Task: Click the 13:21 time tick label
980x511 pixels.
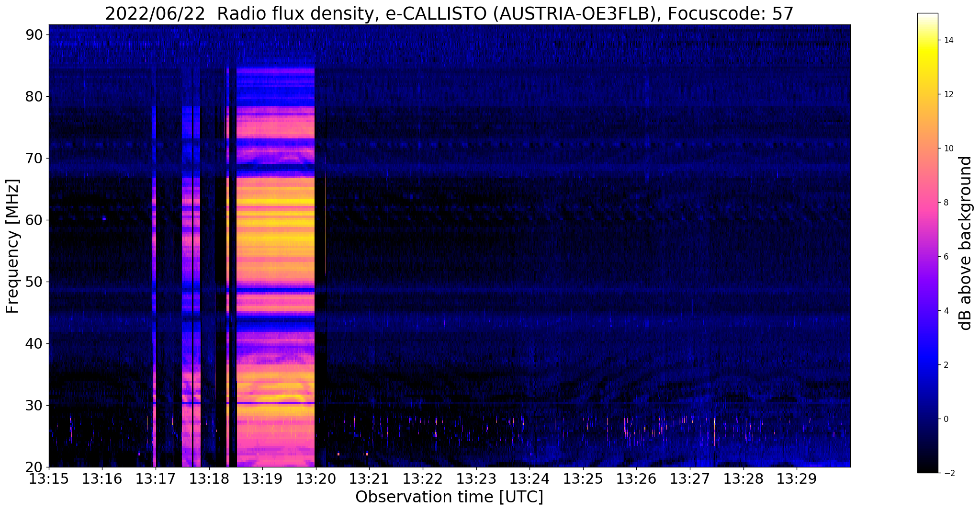Action: click(x=369, y=479)
